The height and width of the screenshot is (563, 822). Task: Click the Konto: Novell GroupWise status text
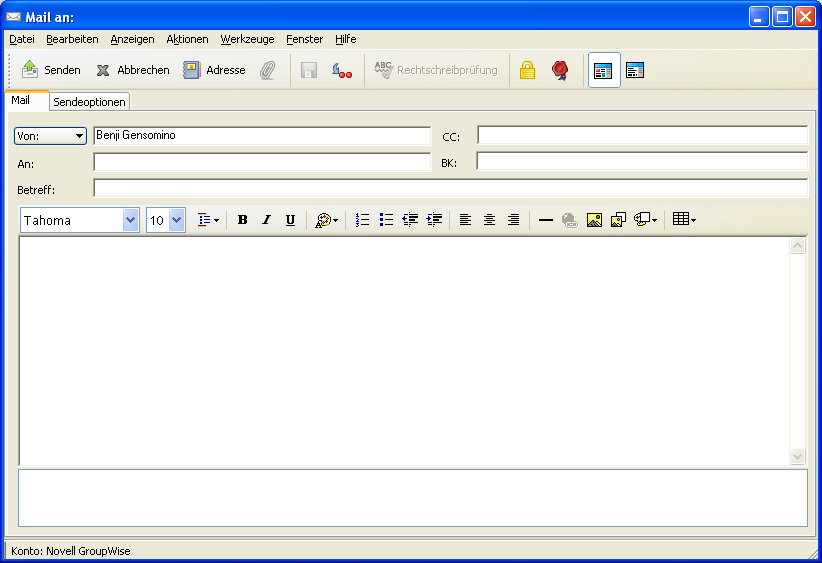tap(71, 551)
